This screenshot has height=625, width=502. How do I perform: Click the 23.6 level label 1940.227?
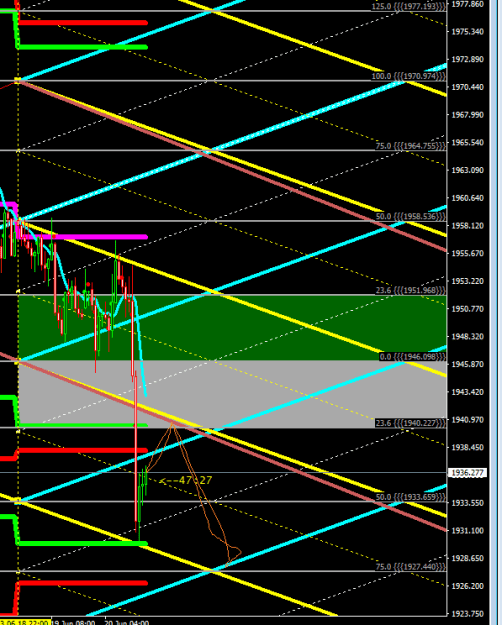[x=411, y=423]
